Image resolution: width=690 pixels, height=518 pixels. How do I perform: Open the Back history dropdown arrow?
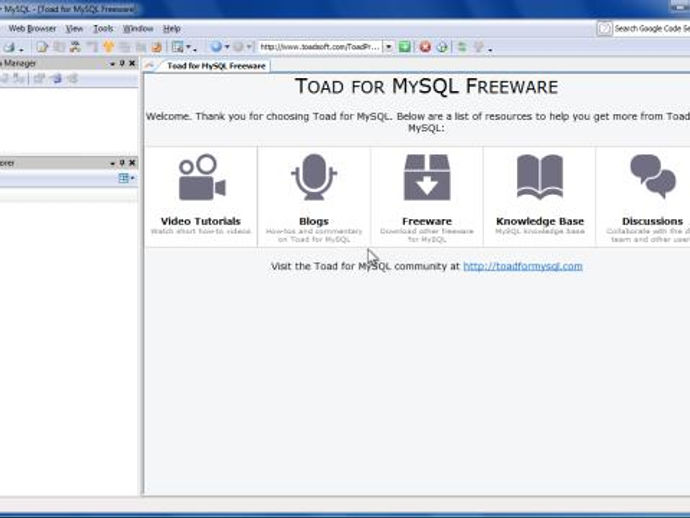click(x=227, y=47)
